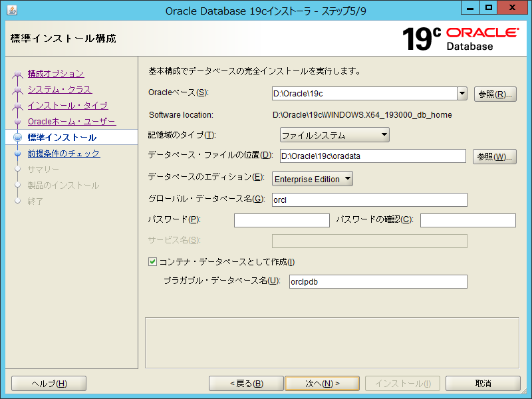Uncheck コンテナ・データベースとして作成 checkbox
The height and width of the screenshot is (399, 532).
pyautogui.click(x=153, y=261)
